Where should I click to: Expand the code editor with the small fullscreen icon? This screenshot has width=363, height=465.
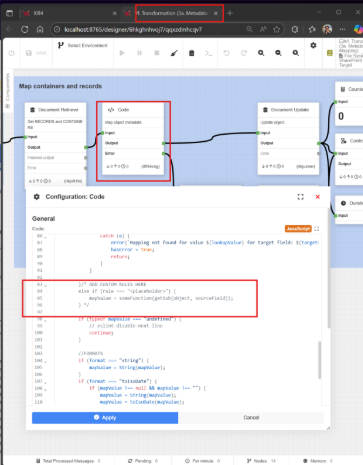click(317, 229)
